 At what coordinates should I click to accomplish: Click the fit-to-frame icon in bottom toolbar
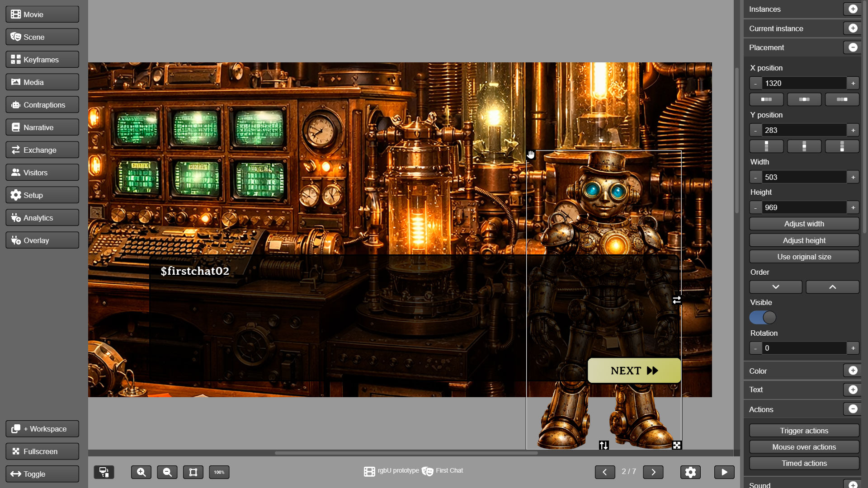(x=193, y=472)
